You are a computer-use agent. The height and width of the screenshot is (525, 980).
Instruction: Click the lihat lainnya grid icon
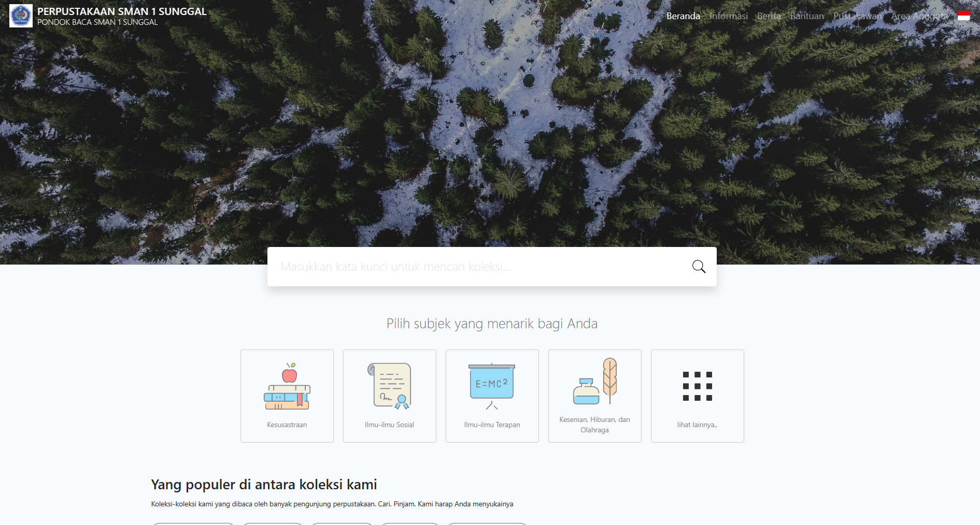point(698,386)
